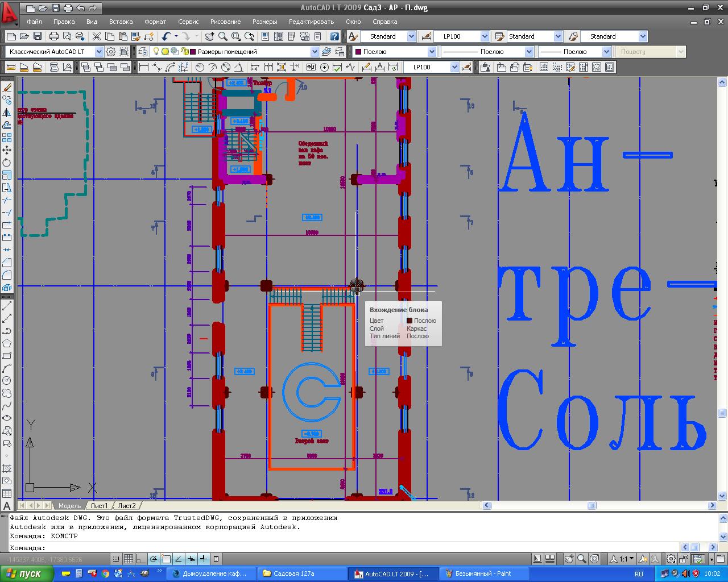Switch to Безымянный - Paint in taskbar

[x=483, y=573]
